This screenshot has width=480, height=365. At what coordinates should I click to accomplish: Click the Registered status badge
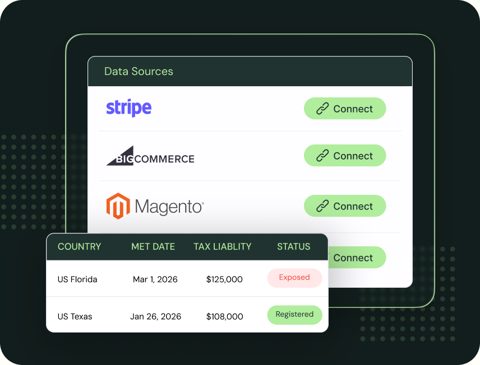click(294, 314)
